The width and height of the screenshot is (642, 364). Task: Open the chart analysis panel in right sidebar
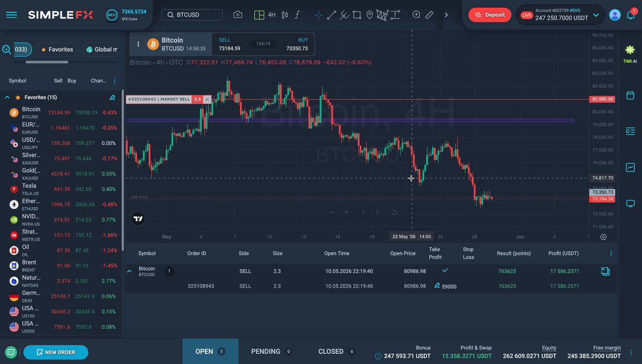[630, 167]
